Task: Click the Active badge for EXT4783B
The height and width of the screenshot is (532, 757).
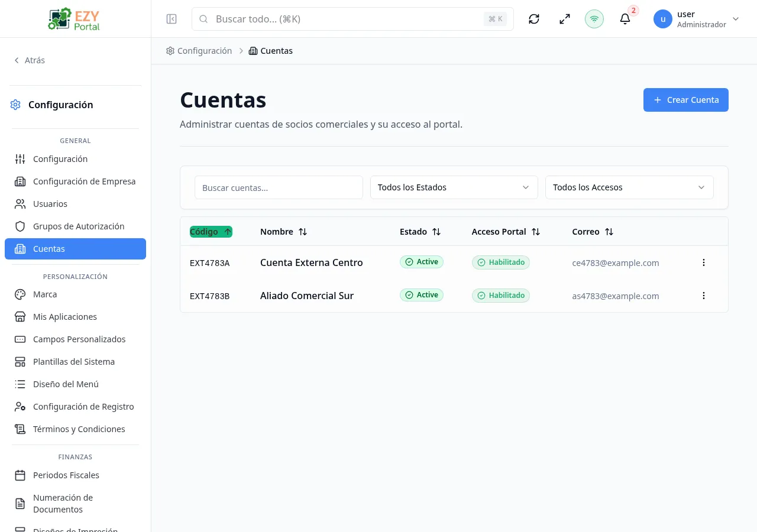Action: tap(422, 295)
